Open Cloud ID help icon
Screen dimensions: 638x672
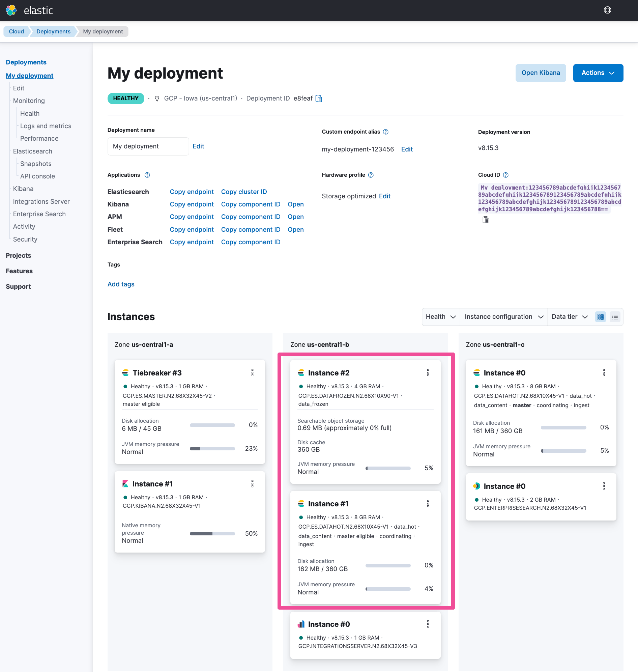click(x=505, y=175)
